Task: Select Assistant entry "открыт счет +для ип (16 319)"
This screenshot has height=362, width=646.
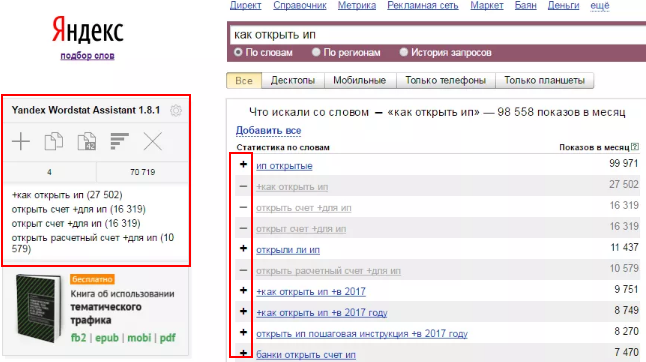Action: coord(76,223)
